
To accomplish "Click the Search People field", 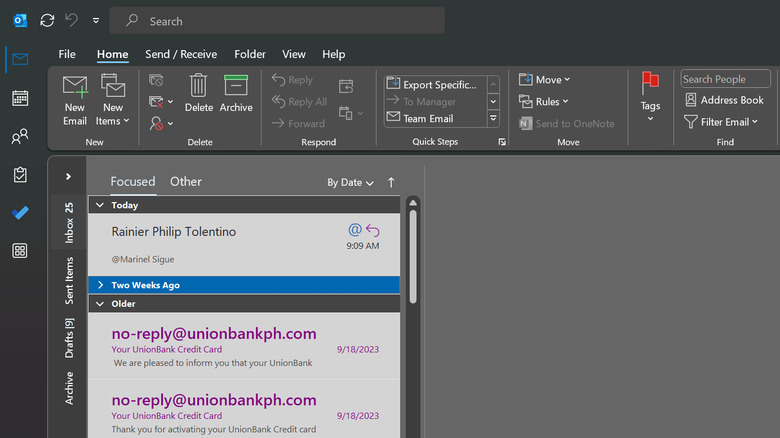I will click(x=725, y=79).
